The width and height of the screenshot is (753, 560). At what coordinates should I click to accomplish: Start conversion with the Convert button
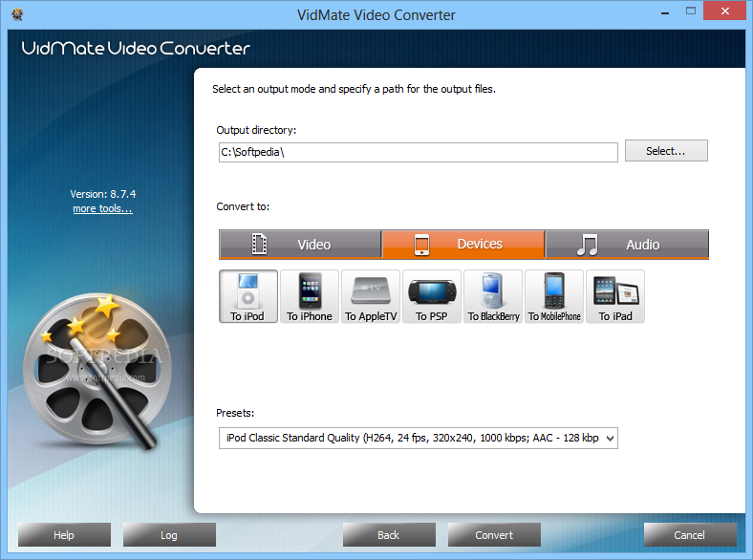(494, 534)
